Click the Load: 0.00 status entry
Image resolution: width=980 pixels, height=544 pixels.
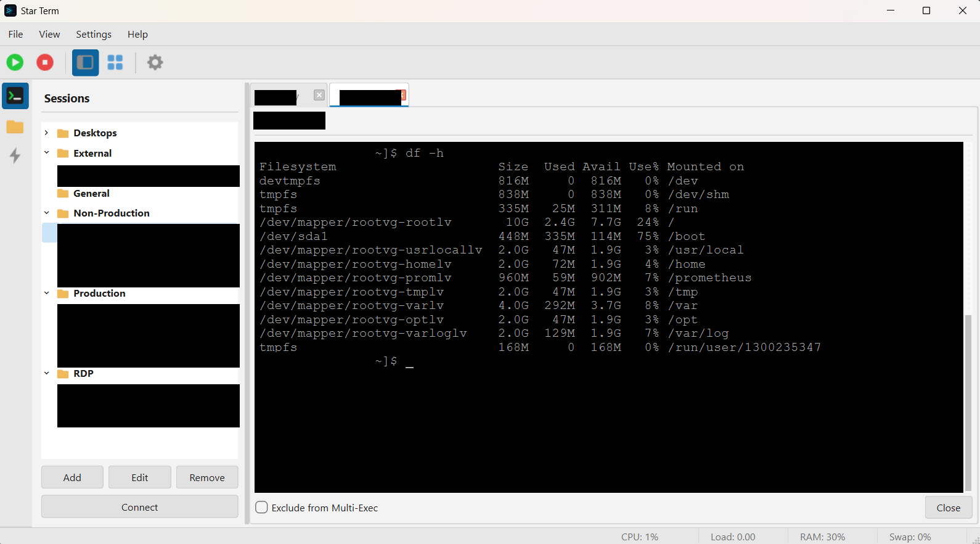click(x=733, y=537)
